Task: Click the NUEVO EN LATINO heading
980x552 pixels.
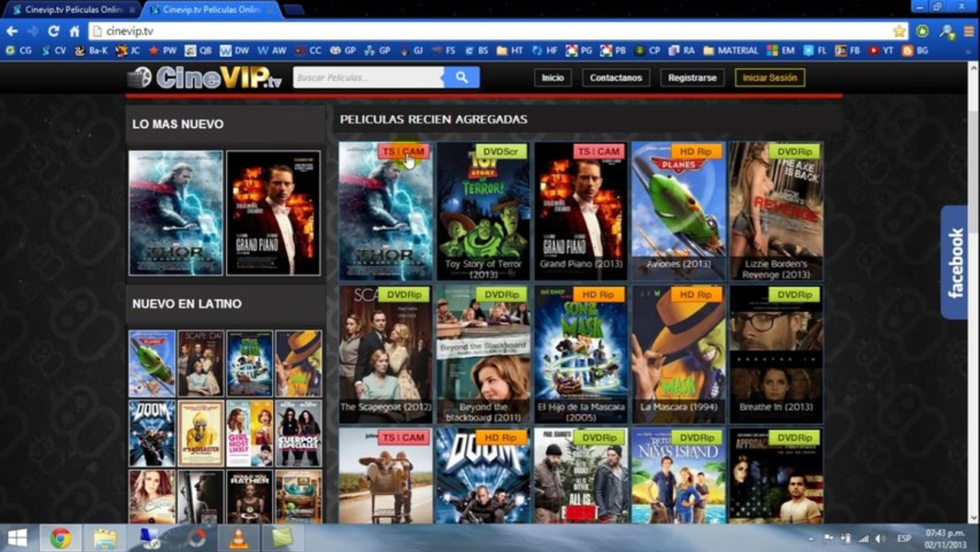Action: point(187,304)
